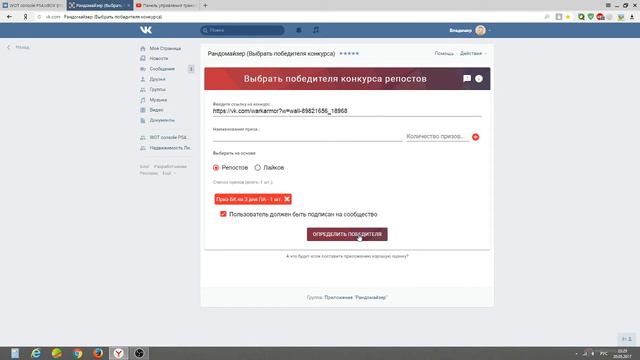Click the VK logo in header

pos(146,30)
